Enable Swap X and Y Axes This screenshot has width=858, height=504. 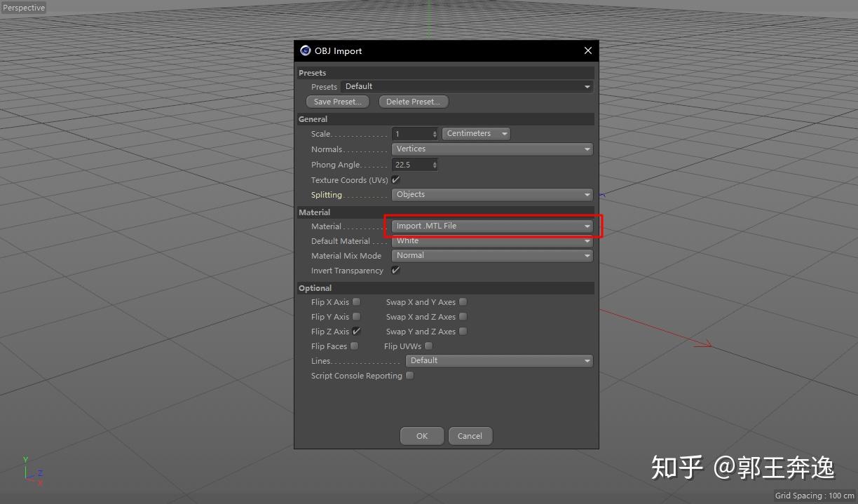coord(463,301)
